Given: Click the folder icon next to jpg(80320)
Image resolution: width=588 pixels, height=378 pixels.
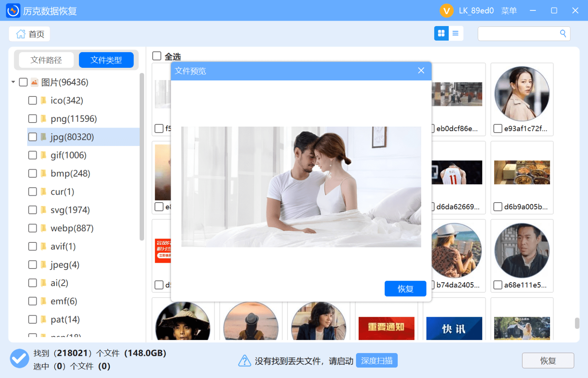Looking at the screenshot, I should point(43,137).
